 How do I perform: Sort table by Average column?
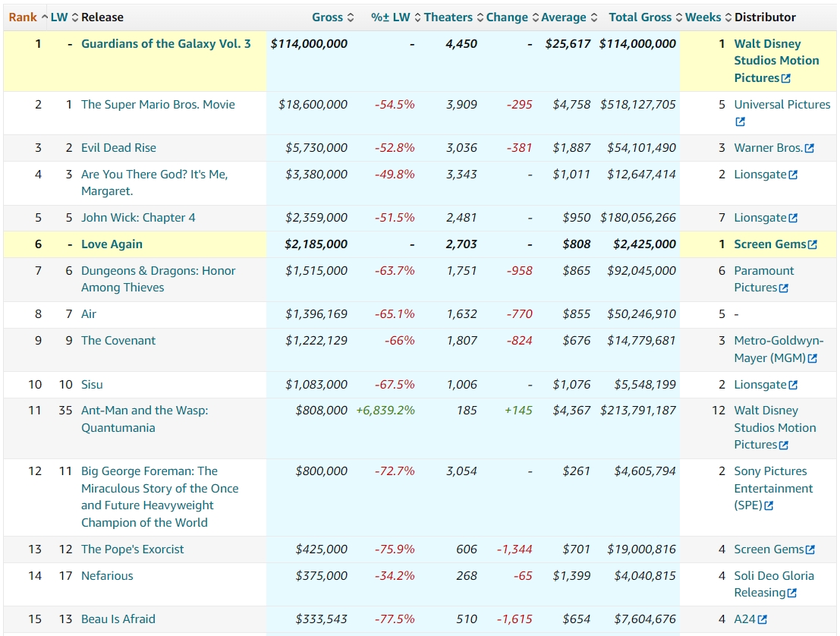tap(569, 17)
